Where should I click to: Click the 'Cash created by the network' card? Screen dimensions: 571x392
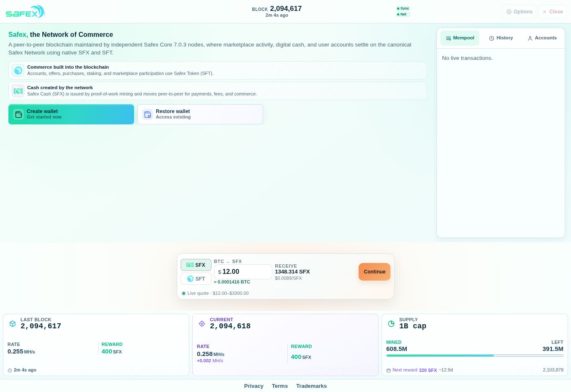click(218, 91)
